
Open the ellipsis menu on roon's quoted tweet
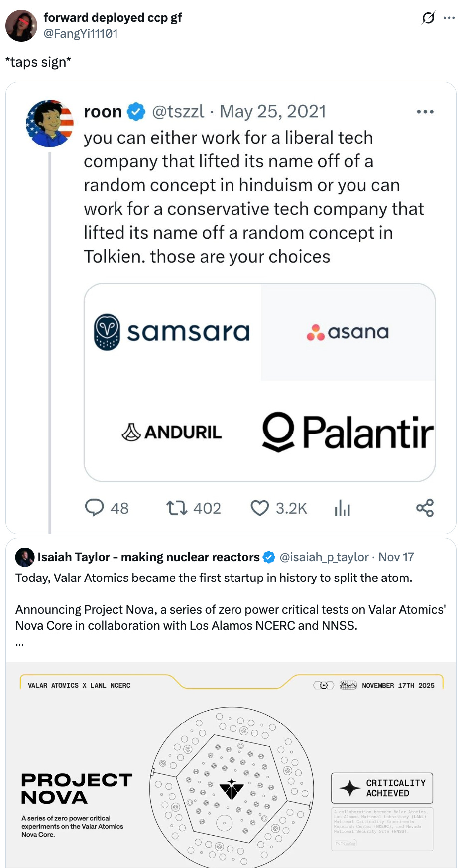(x=425, y=111)
